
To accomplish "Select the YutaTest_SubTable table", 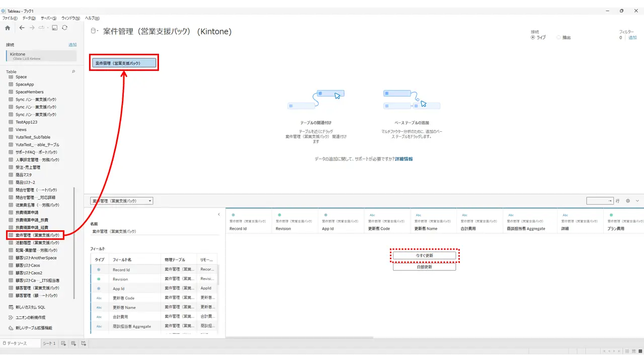I will [33, 137].
